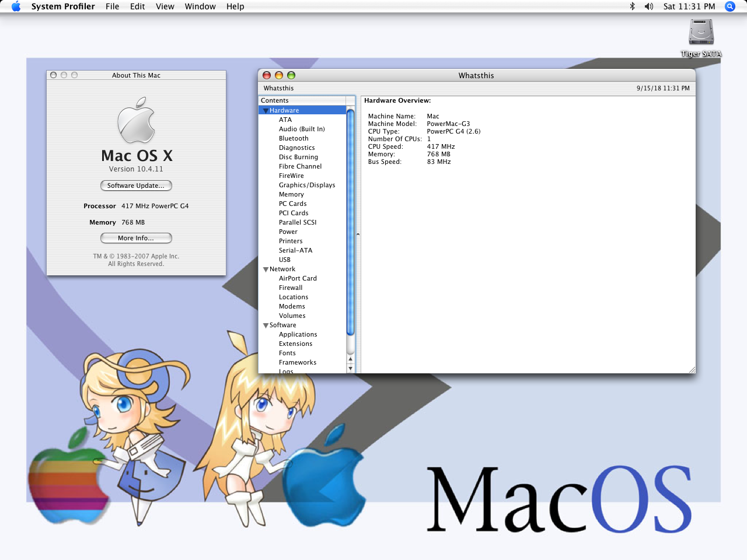The width and height of the screenshot is (747, 560).
Task: Select Disc Burning item
Action: coord(298,157)
